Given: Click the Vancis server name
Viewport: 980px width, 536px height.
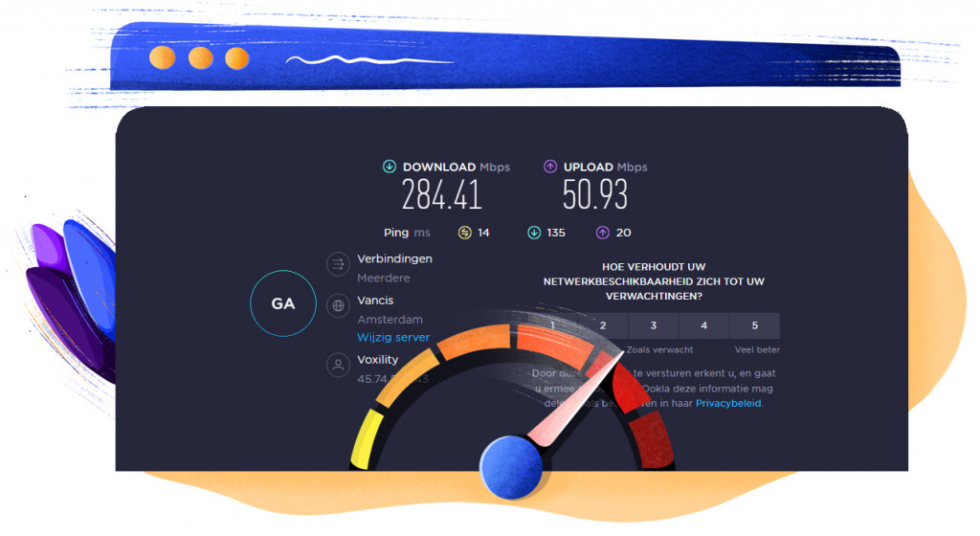Looking at the screenshot, I should coord(375,301).
